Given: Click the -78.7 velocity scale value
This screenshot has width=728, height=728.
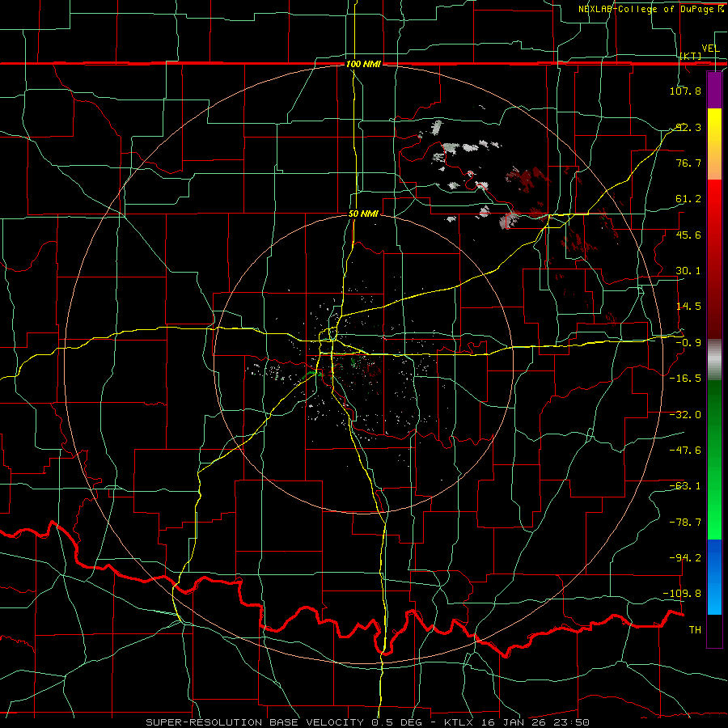Looking at the screenshot, I should [685, 523].
